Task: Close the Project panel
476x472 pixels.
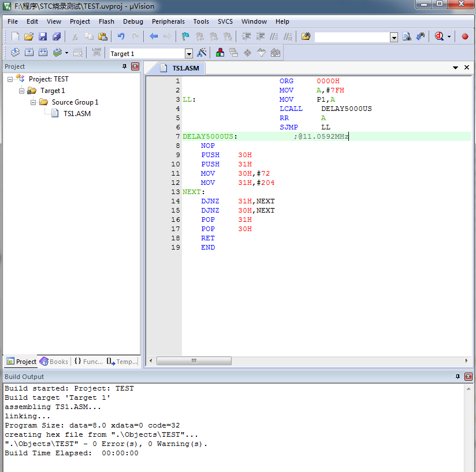Action: pyautogui.click(x=135, y=66)
